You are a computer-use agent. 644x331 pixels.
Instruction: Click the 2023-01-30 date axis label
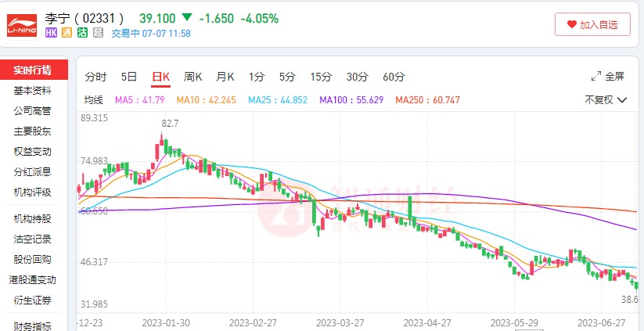[166, 323]
